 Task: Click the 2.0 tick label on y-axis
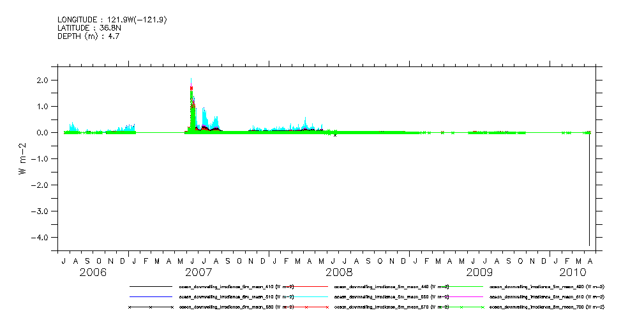[43, 80]
